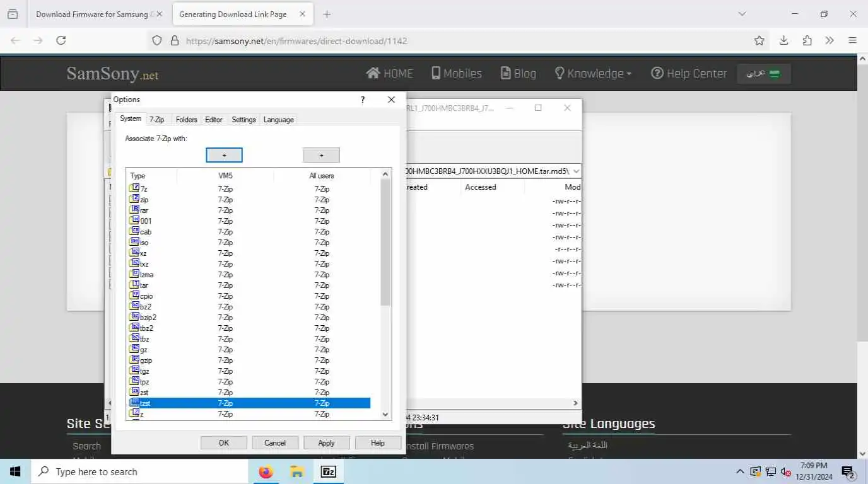868x484 pixels.
Task: Click the Accessed column header in 7-Zip
Action: [x=481, y=187]
